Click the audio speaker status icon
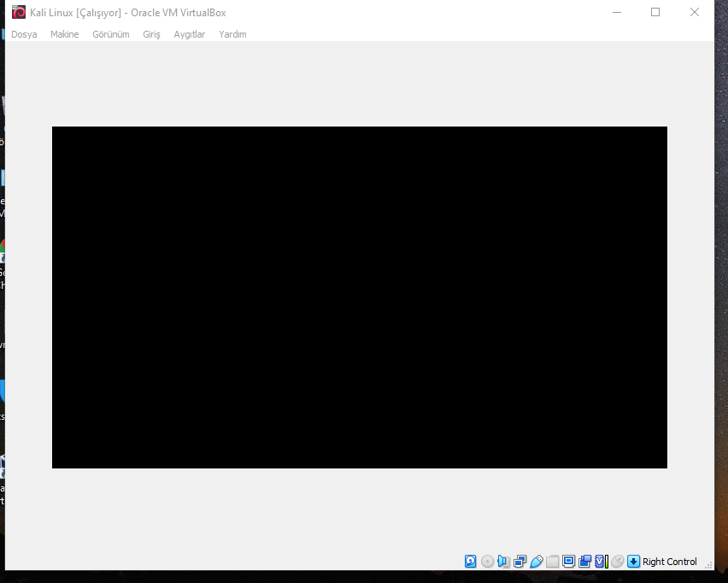The height and width of the screenshot is (583, 728). [x=503, y=561]
